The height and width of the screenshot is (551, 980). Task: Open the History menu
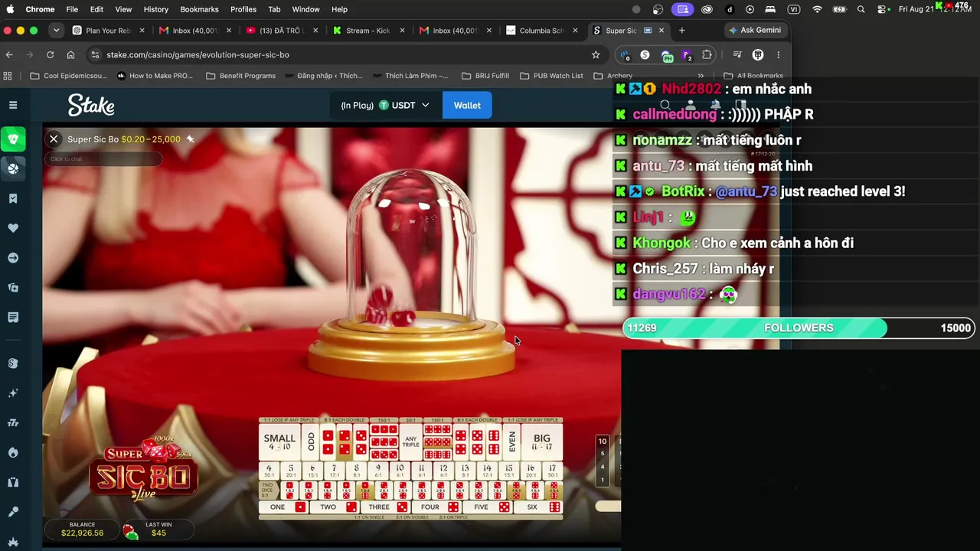(155, 9)
